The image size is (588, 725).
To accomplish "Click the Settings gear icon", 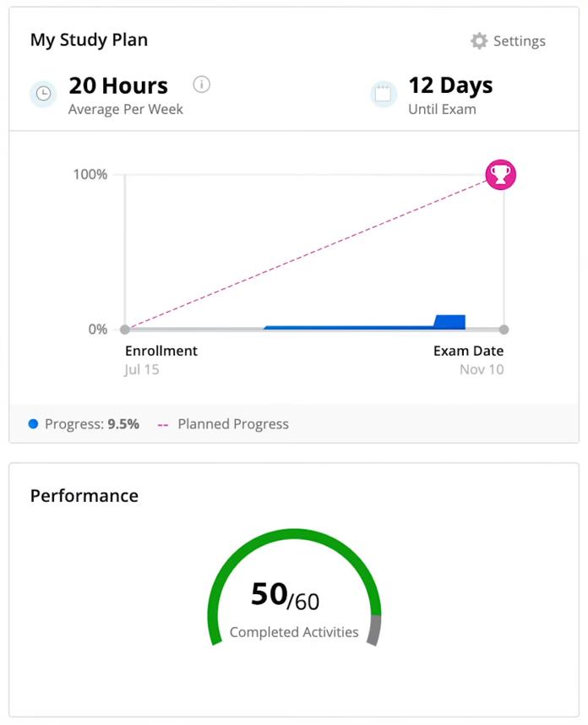I will pyautogui.click(x=478, y=40).
